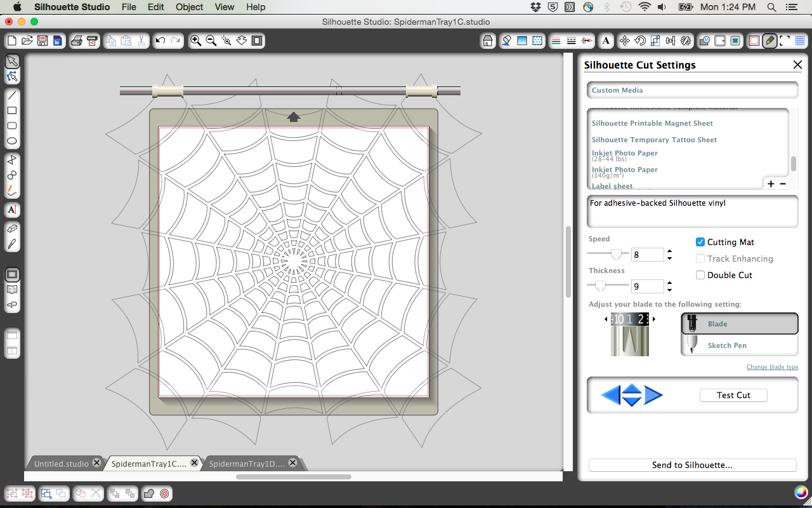Select the Line drawing tool
812x508 pixels.
(x=12, y=95)
